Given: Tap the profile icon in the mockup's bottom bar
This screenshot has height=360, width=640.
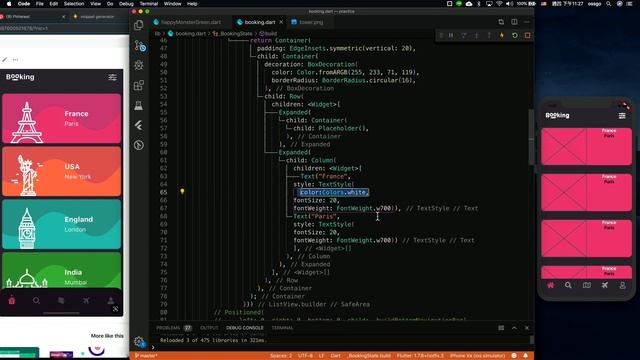Looking at the screenshot, I should pyautogui.click(x=111, y=300).
